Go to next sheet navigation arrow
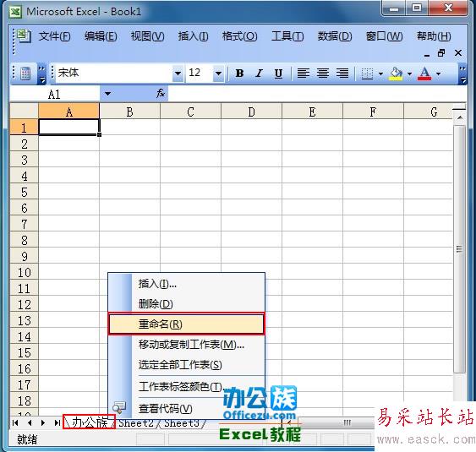 [43, 422]
